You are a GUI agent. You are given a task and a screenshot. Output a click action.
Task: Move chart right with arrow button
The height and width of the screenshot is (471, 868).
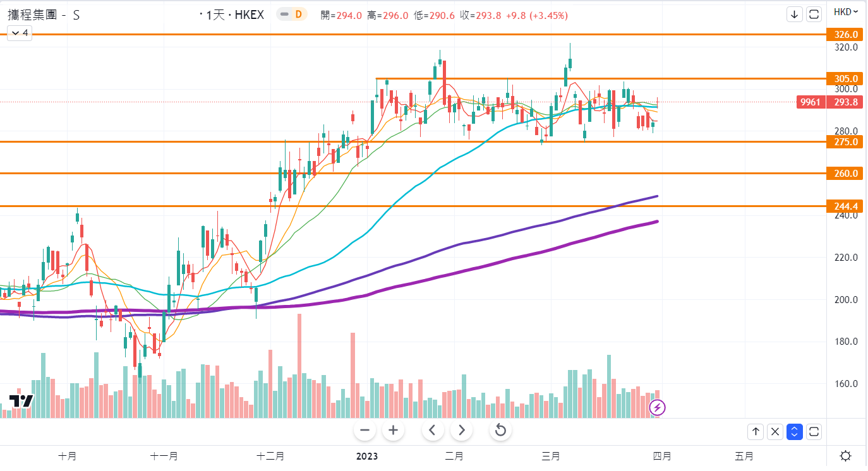click(x=461, y=431)
